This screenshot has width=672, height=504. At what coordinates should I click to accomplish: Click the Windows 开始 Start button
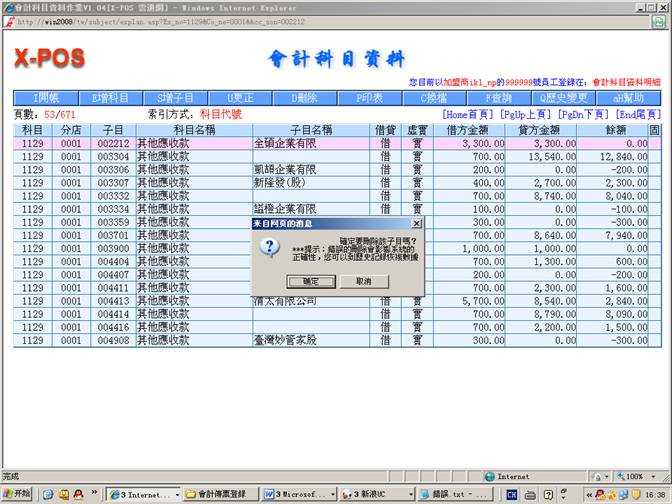(x=17, y=494)
